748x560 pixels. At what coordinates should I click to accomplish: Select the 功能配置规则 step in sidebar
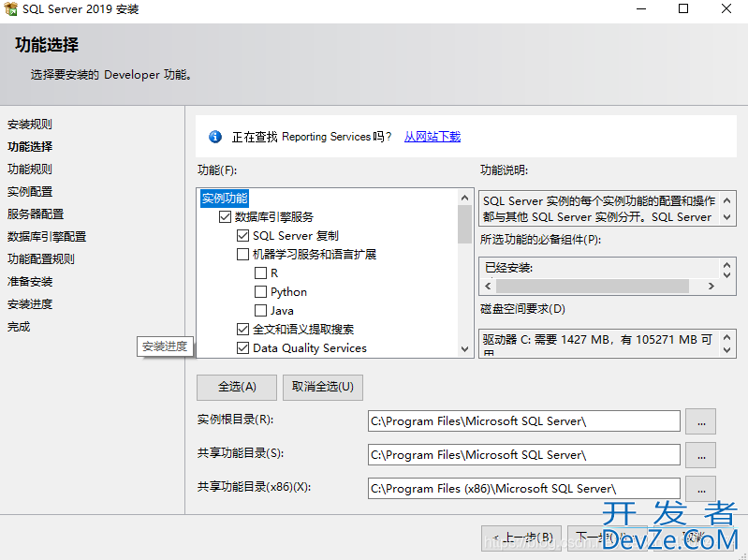pyautogui.click(x=40, y=258)
